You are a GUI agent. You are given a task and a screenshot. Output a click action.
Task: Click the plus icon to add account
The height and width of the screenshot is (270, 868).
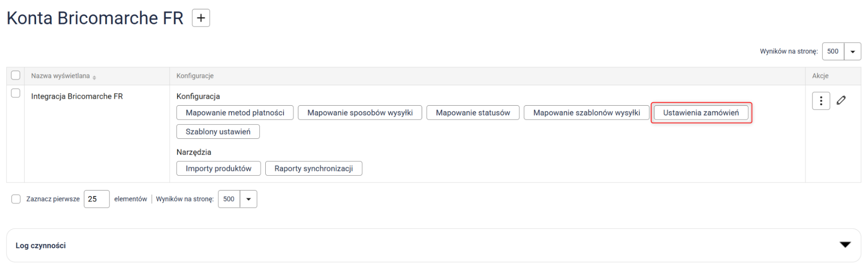point(201,18)
